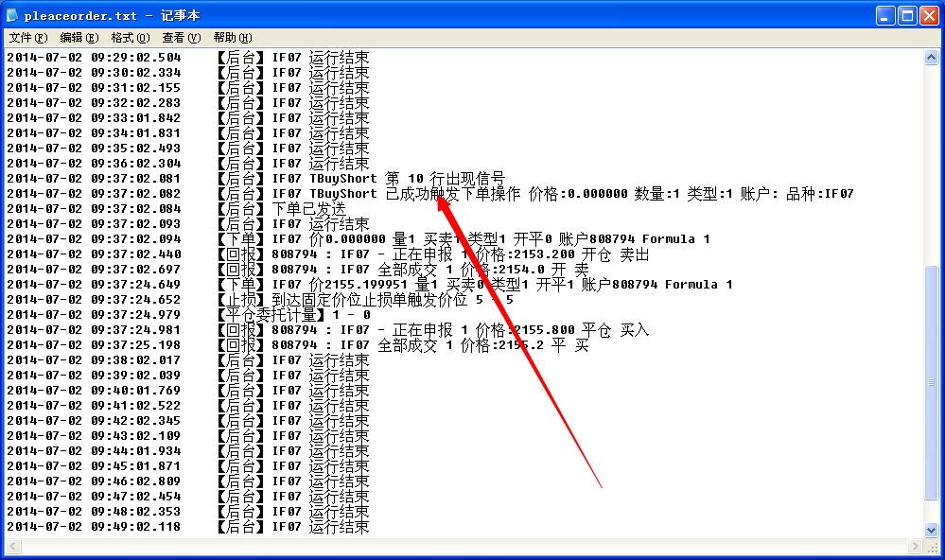Screen dimensions: 945x560
Task: Click the line with timestamp 09:45:01.871
Action: (188, 466)
